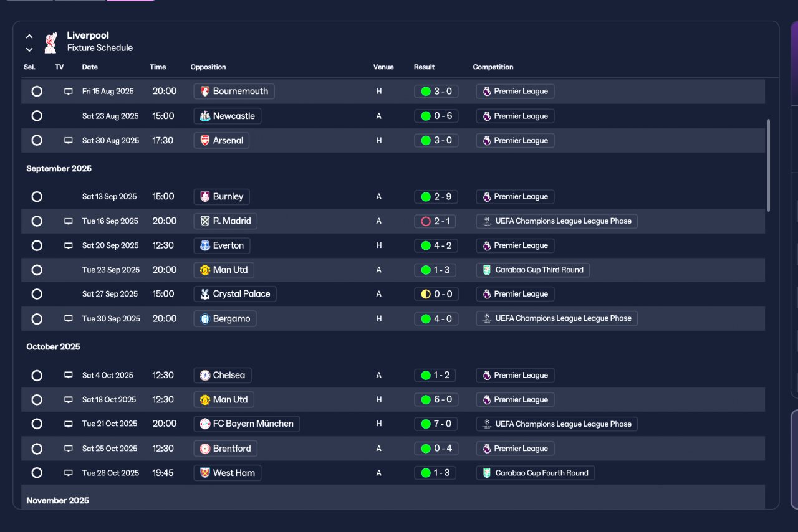Click the up chevron beside Liverpool
The height and width of the screenshot is (532, 798).
29,36
